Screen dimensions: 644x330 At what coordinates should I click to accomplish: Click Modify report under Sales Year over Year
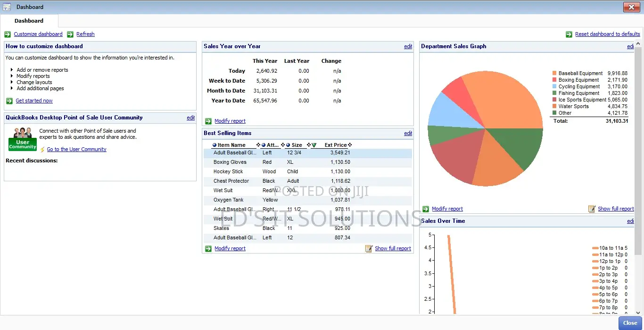point(230,121)
